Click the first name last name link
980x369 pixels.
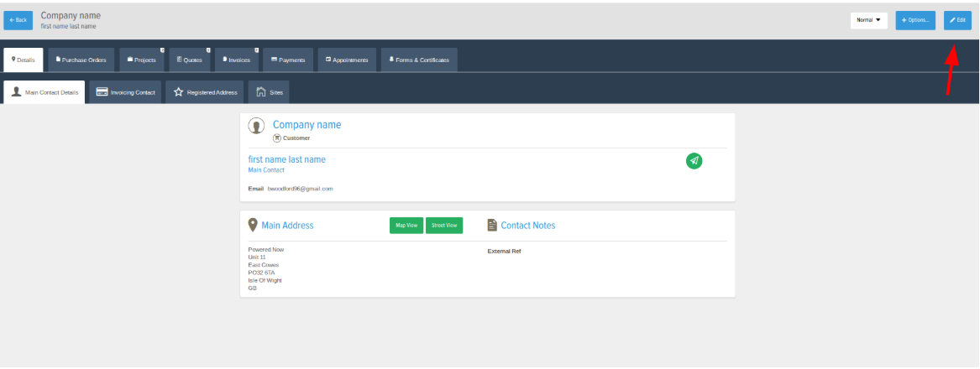coord(287,160)
